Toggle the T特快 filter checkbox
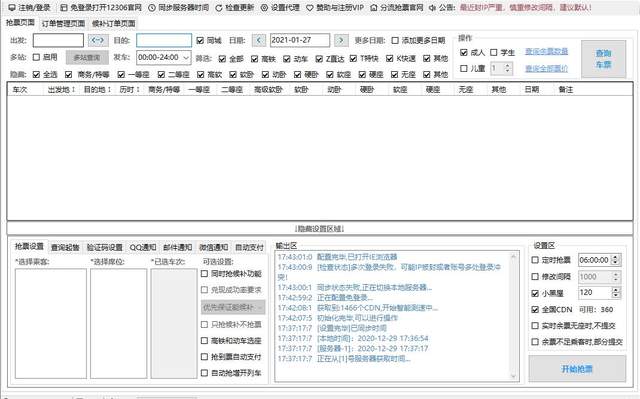640x399 pixels. [353, 59]
